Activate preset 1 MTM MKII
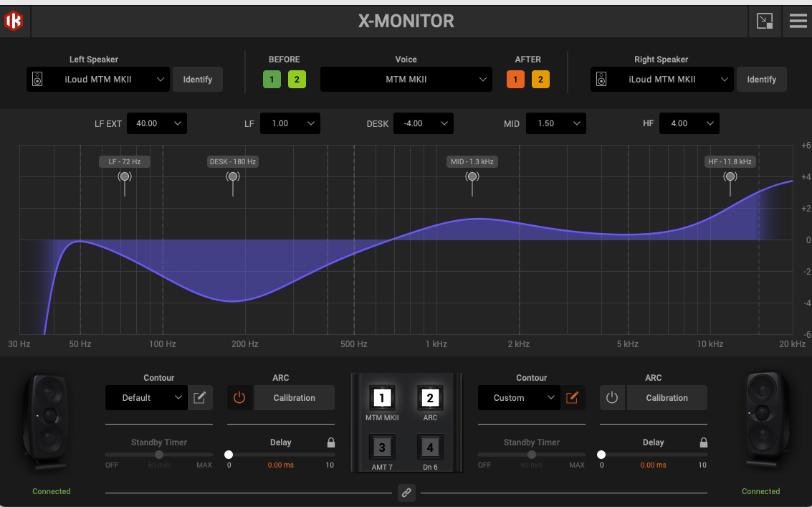 382,398
